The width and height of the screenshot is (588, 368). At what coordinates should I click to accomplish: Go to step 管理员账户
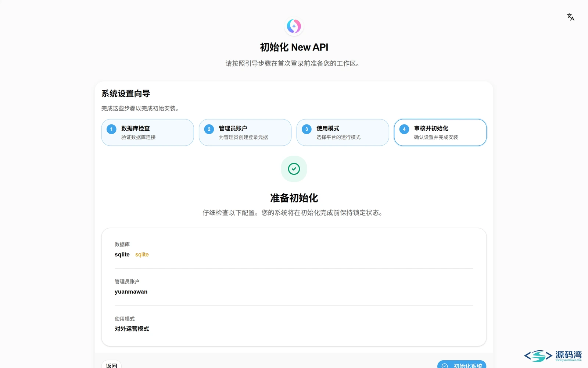pyautogui.click(x=245, y=132)
